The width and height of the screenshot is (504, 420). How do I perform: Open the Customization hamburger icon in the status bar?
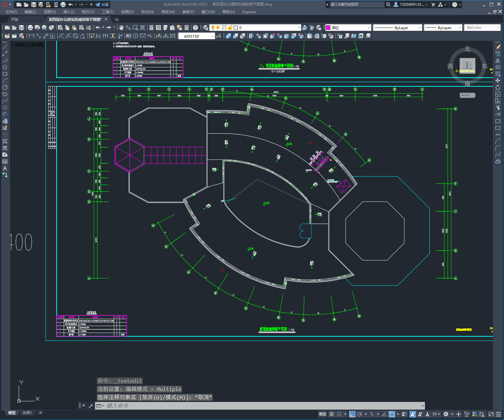pos(498,414)
